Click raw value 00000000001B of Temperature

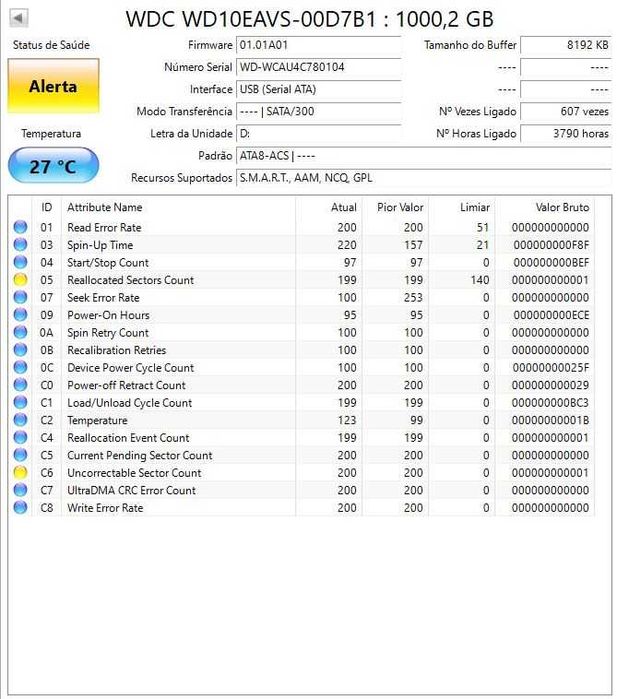click(x=551, y=420)
